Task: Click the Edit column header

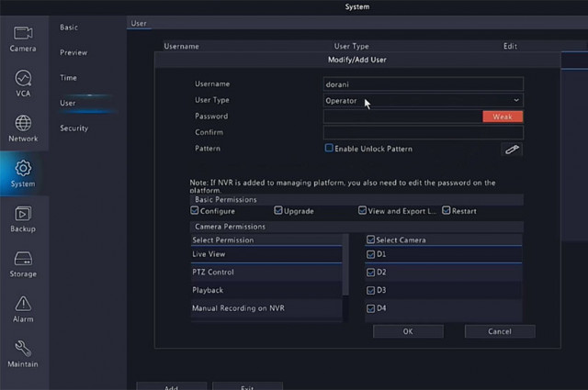Action: point(510,46)
